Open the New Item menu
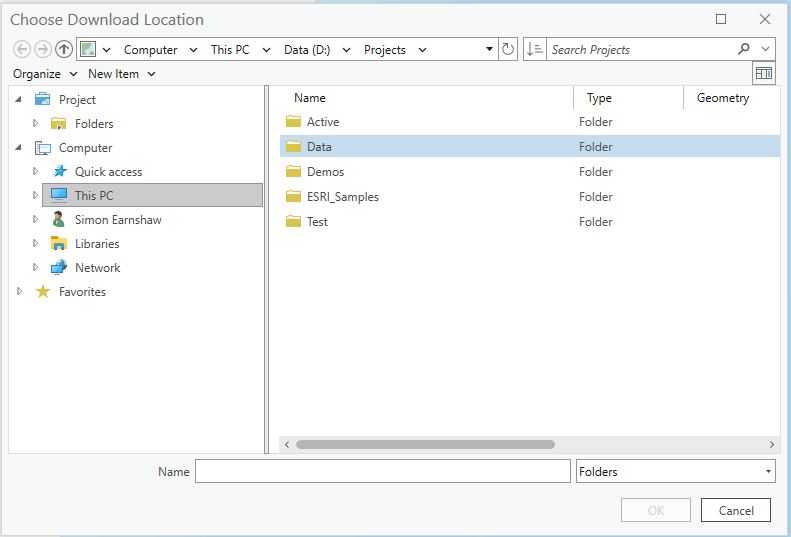791x537 pixels. (122, 74)
